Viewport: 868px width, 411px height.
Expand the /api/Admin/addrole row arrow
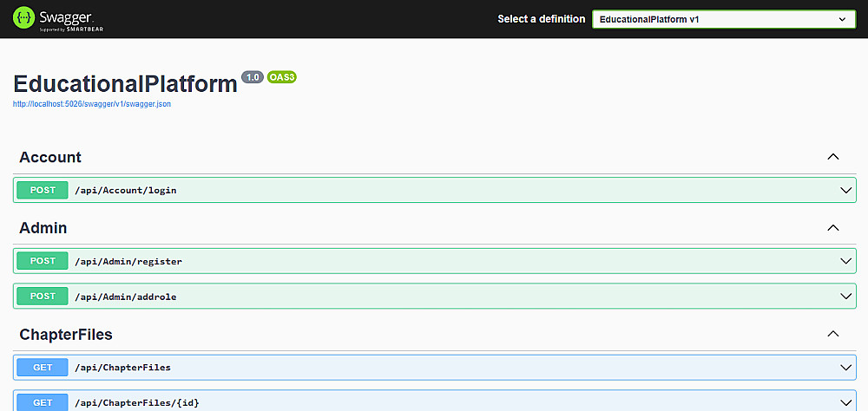(x=846, y=297)
